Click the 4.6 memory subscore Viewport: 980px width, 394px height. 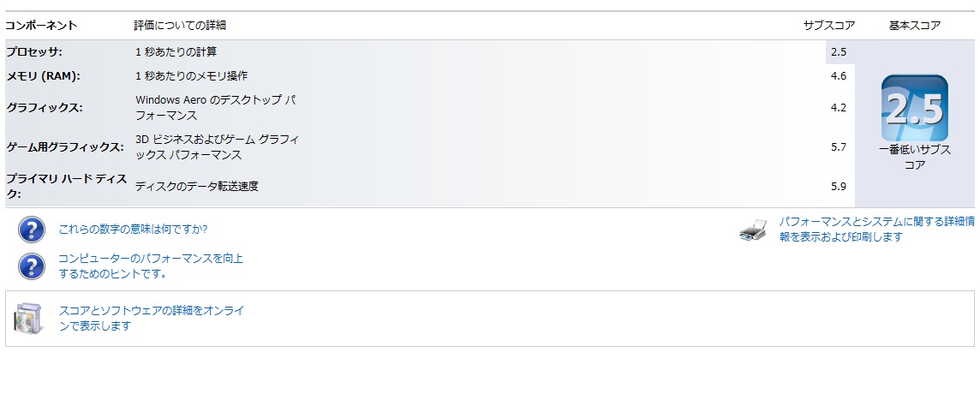pyautogui.click(x=839, y=76)
